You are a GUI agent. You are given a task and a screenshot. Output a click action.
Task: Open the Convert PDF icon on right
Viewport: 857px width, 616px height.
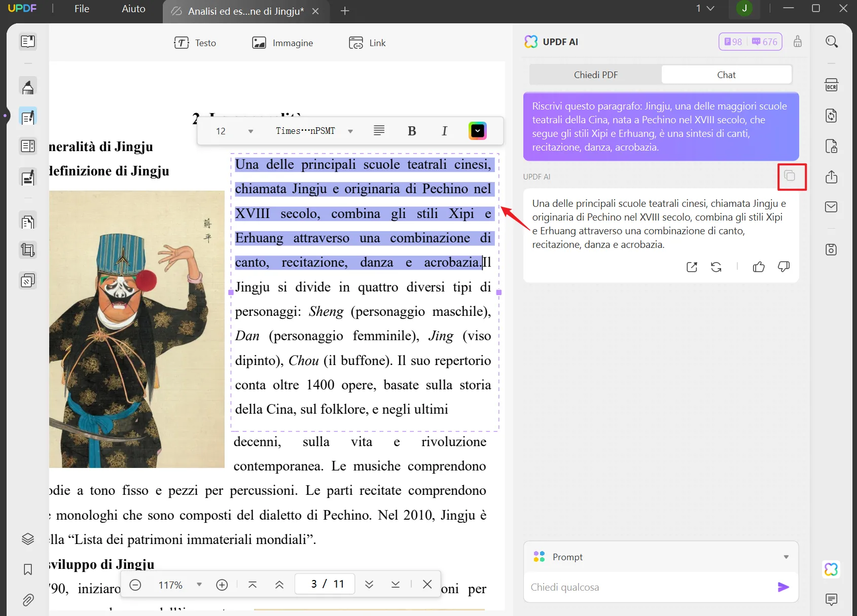832,116
